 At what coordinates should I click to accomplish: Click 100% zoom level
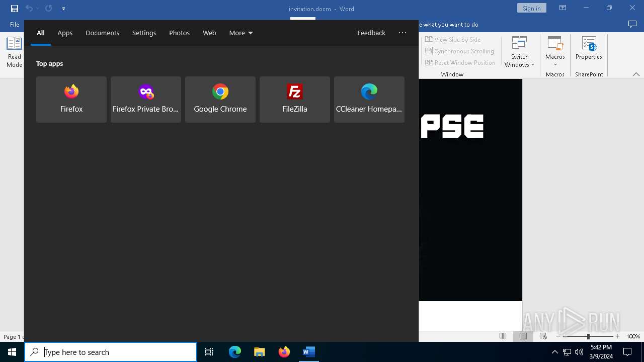pyautogui.click(x=633, y=336)
